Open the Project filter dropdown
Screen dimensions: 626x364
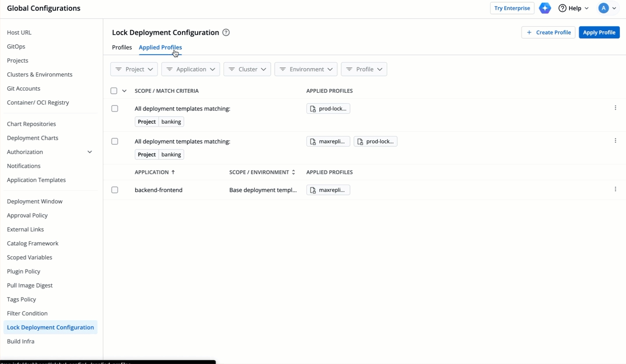[x=134, y=69]
